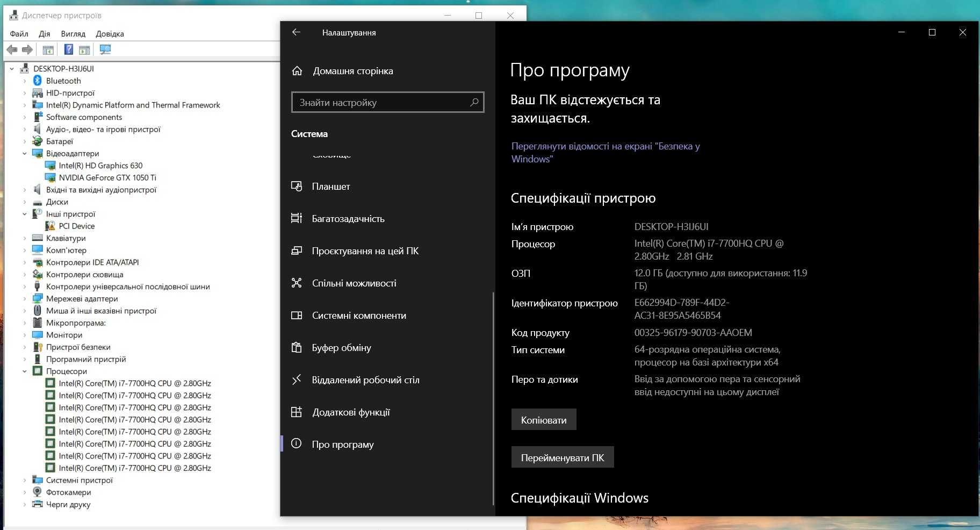The width and height of the screenshot is (980, 530).
Task: Select Software components in device tree
Action: tap(84, 117)
